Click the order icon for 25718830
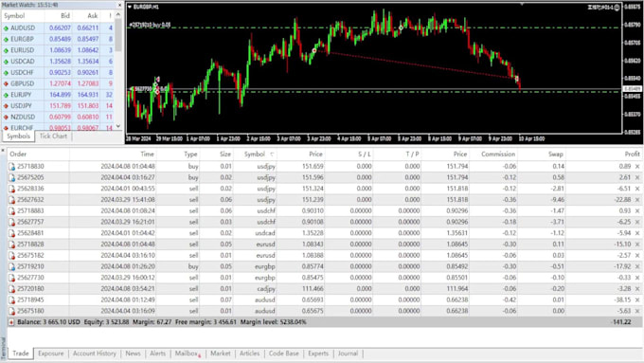The image size is (644, 363). click(11, 167)
